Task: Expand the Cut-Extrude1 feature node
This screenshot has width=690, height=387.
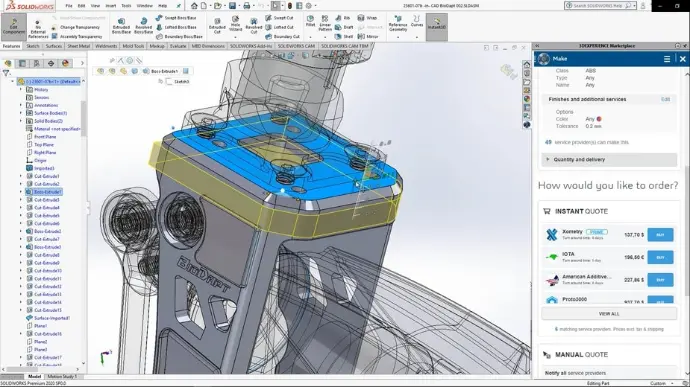Action: coord(21,176)
